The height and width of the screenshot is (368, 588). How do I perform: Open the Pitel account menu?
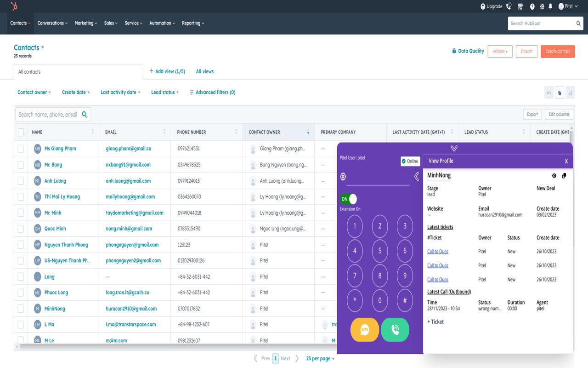[x=568, y=6]
